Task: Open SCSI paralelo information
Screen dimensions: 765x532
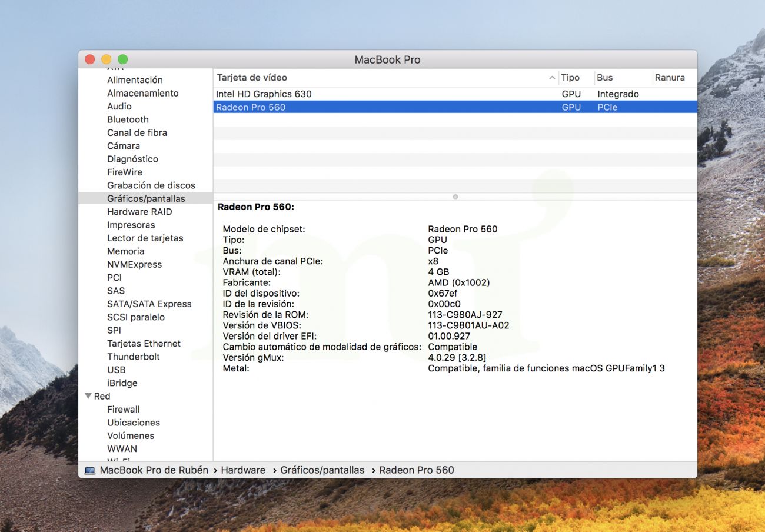Action: (136, 317)
